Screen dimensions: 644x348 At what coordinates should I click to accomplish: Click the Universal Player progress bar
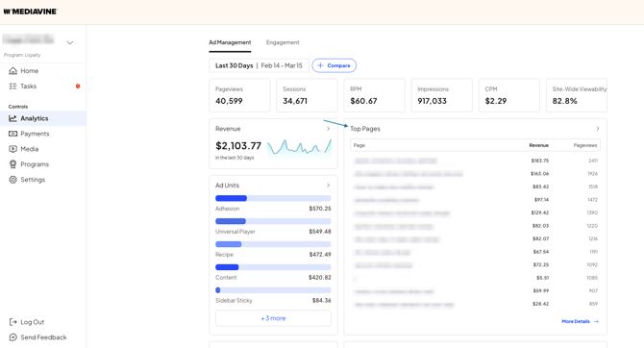273,221
